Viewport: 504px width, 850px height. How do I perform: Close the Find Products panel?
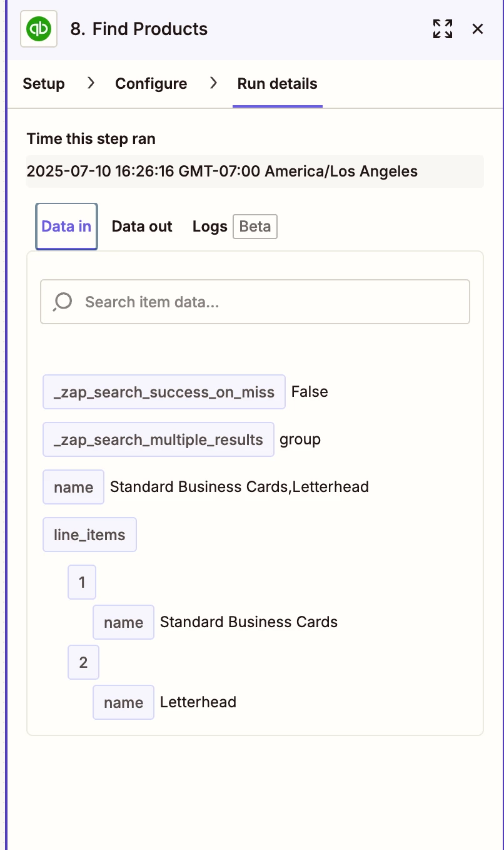(x=478, y=29)
